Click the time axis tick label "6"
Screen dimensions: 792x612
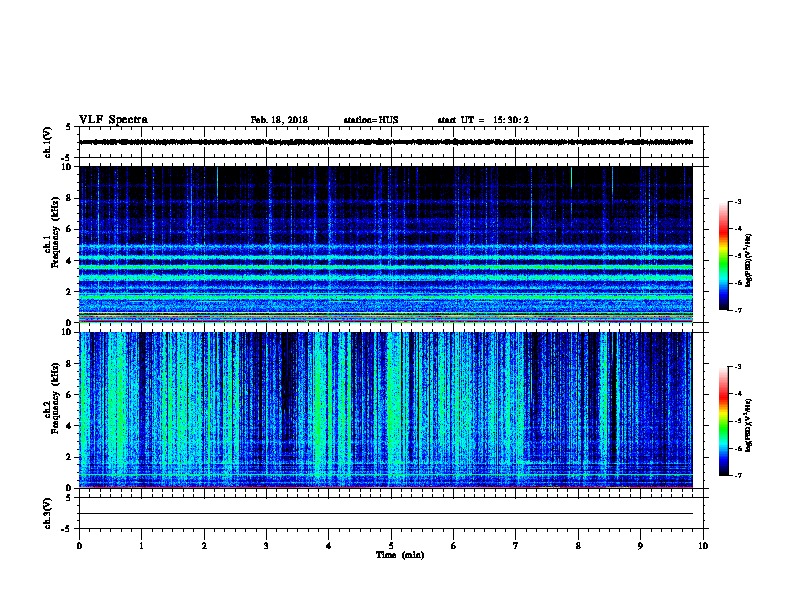click(454, 546)
